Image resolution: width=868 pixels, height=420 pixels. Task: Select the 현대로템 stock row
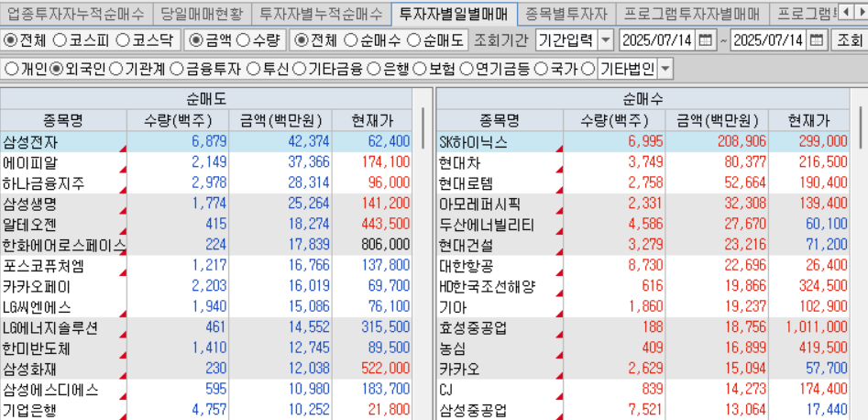point(643,182)
